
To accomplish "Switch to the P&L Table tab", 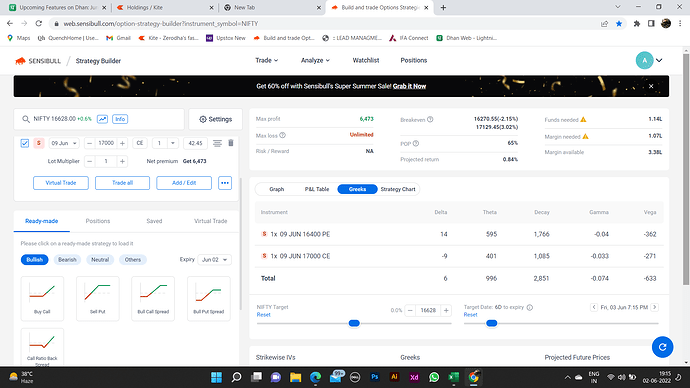I will click(317, 189).
